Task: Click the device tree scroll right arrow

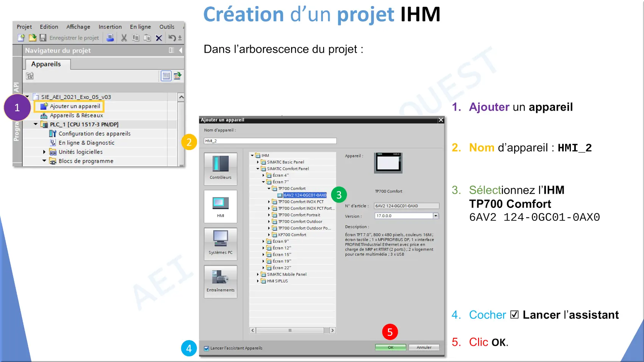Action: tap(333, 331)
